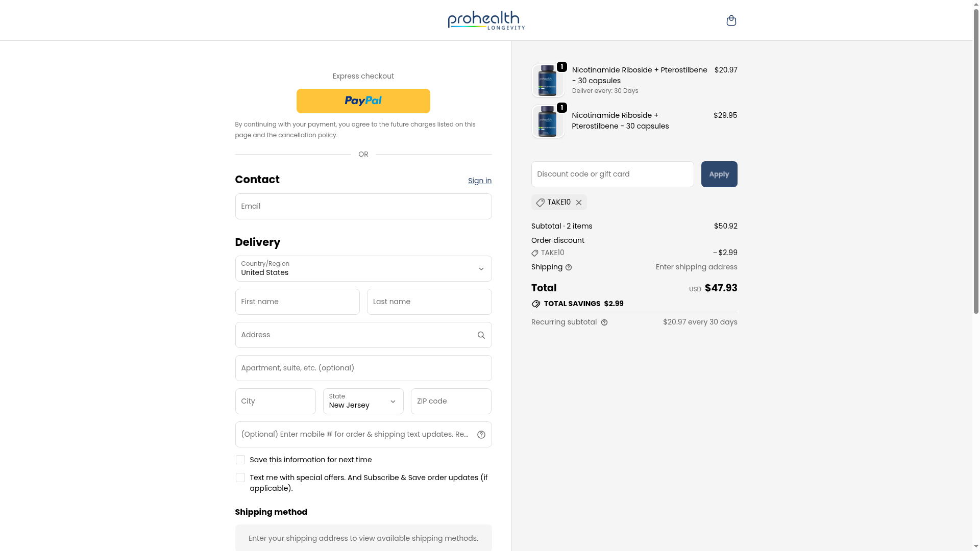Screen dimensions: 980x551
Task: Pay with PayPal express checkout
Action: [363, 101]
